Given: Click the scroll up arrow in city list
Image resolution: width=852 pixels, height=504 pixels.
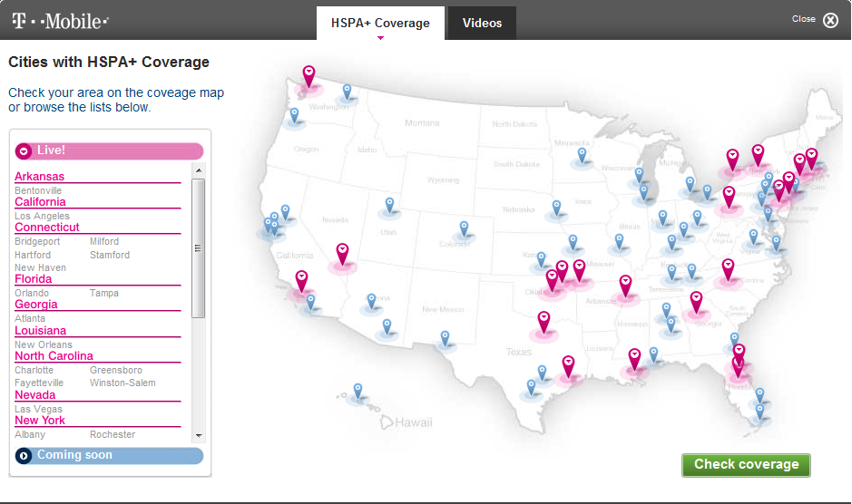Looking at the screenshot, I should tap(199, 170).
